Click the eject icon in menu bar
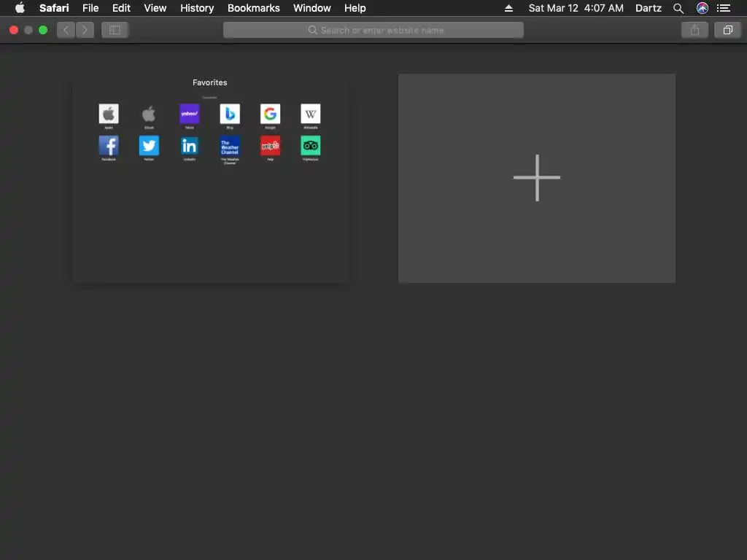Image resolution: width=747 pixels, height=560 pixels. pyautogui.click(x=508, y=8)
